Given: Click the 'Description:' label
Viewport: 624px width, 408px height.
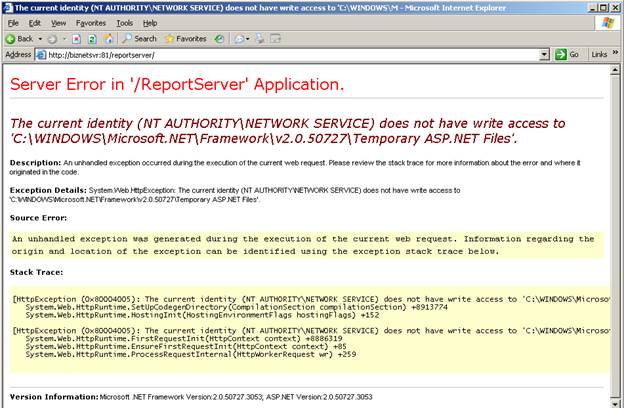Looking at the screenshot, I should tap(35, 163).
